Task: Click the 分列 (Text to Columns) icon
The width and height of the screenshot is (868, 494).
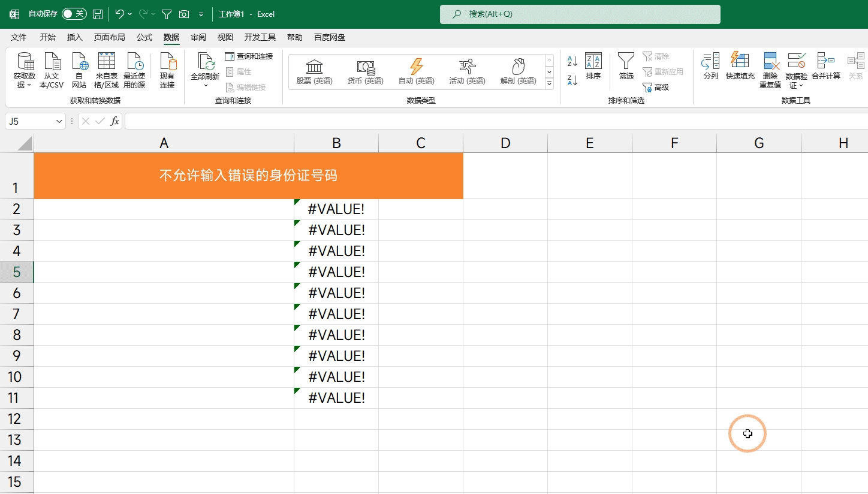Action: tap(710, 66)
